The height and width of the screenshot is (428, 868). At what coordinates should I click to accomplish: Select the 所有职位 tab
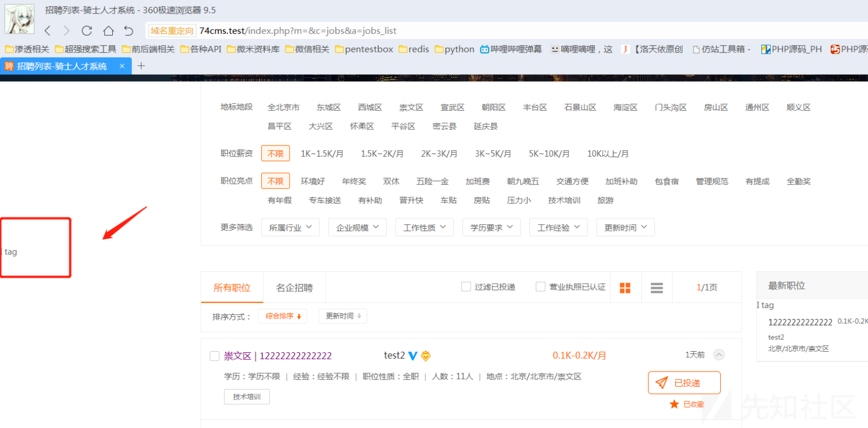(232, 288)
